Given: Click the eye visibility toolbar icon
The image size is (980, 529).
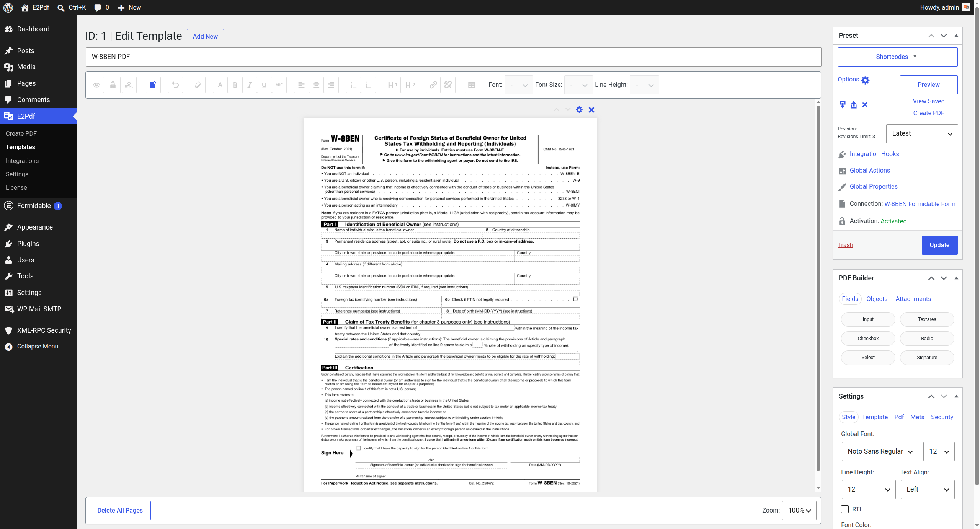Looking at the screenshot, I should [x=96, y=85].
